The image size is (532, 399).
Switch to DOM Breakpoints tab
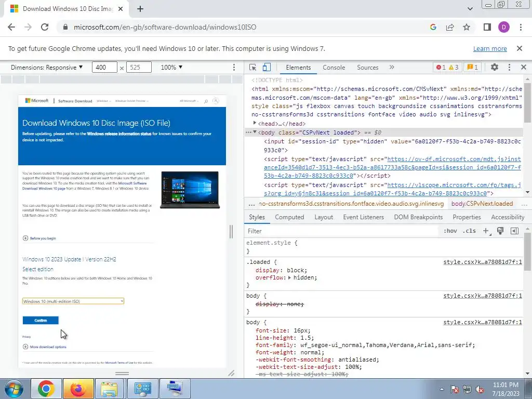[418, 217]
